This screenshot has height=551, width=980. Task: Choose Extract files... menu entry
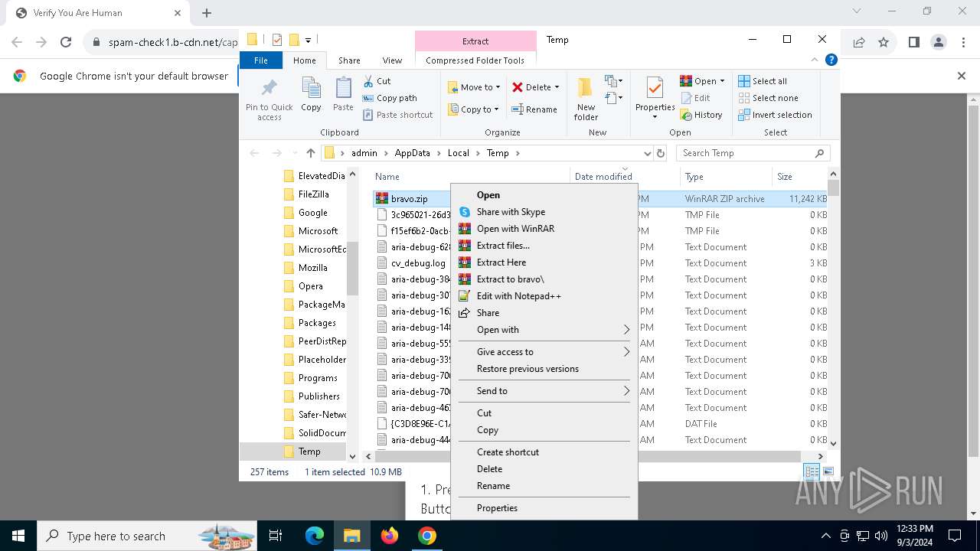(x=544, y=246)
